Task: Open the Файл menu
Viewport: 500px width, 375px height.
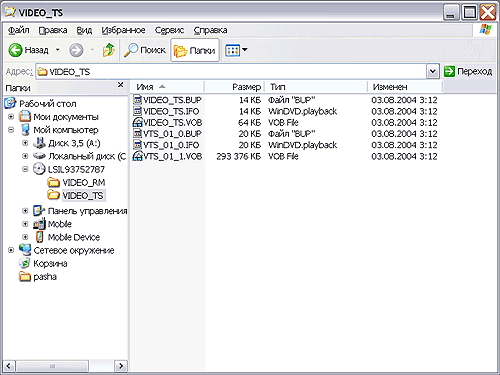Action: click(x=18, y=30)
